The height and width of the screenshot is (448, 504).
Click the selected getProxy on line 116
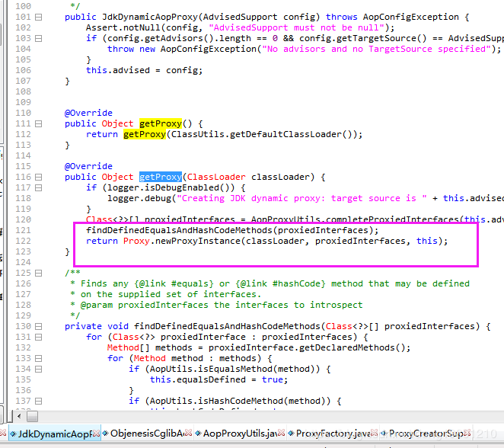coord(161,178)
